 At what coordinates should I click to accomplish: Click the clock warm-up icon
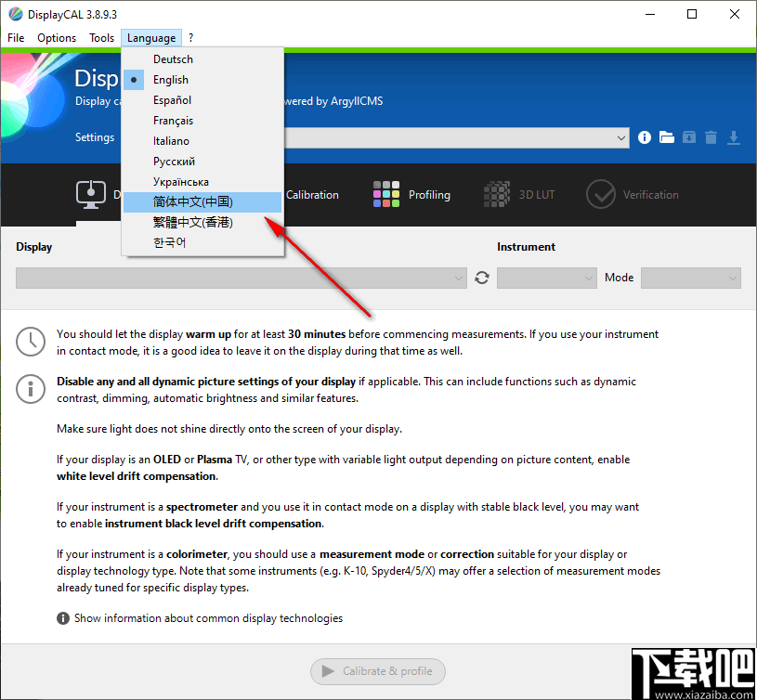pyautogui.click(x=31, y=342)
